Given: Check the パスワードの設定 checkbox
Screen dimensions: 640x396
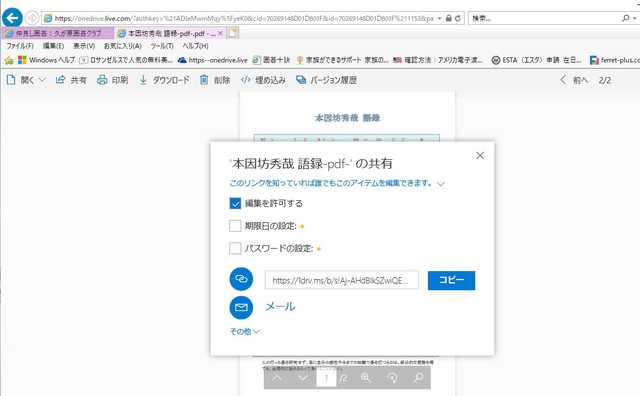Looking at the screenshot, I should 235,248.
